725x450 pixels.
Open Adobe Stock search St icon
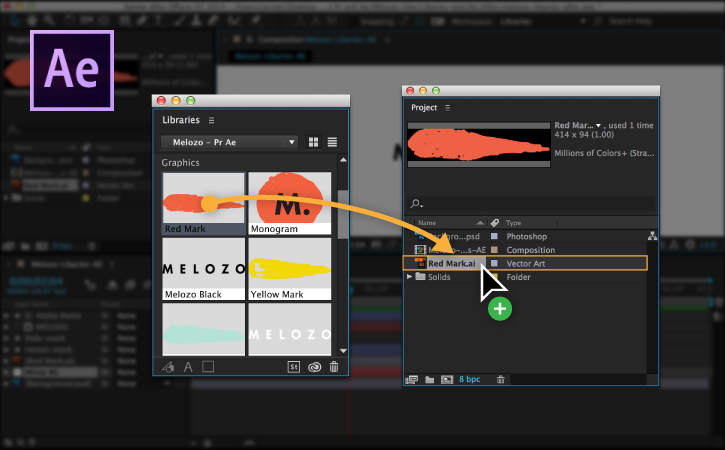click(294, 367)
